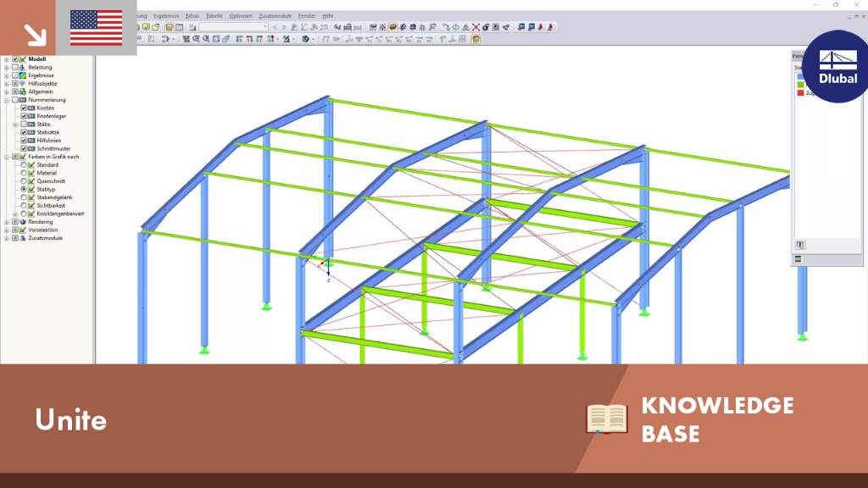Click the red flag rightmost toolbar icon
The height and width of the screenshot is (488, 868).
[x=551, y=27]
